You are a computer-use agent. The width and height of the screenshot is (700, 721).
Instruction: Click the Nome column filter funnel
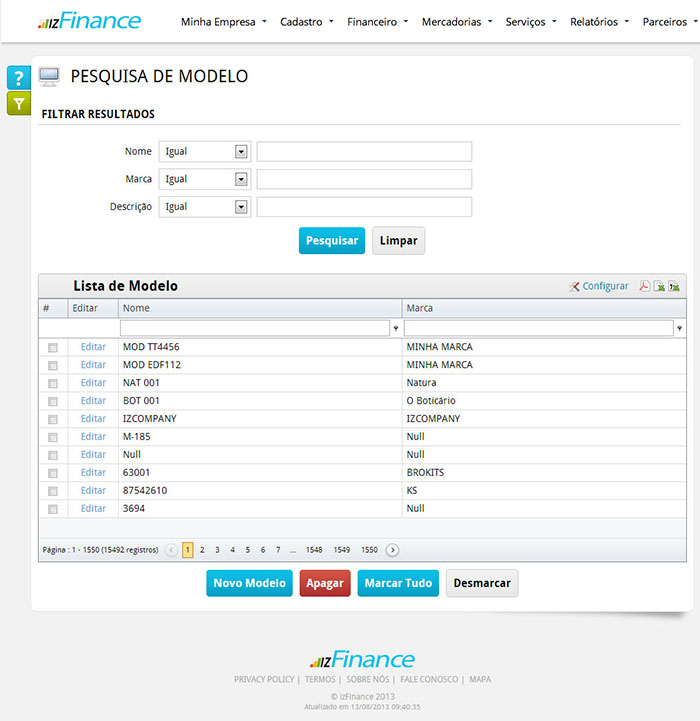(x=396, y=328)
